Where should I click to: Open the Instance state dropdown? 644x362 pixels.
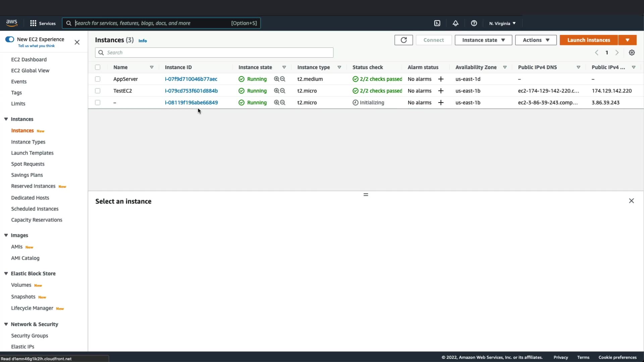[483, 40]
